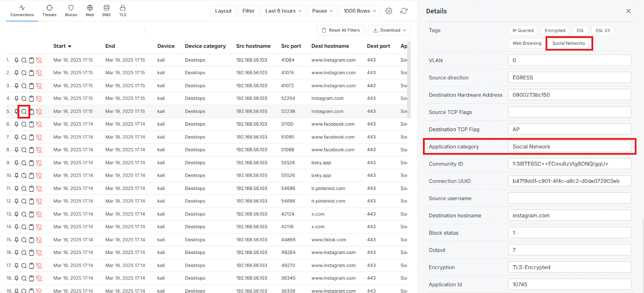Click block shield for row 15 www.tiktok.com
Screen dimensions: 644x293
click(39, 240)
